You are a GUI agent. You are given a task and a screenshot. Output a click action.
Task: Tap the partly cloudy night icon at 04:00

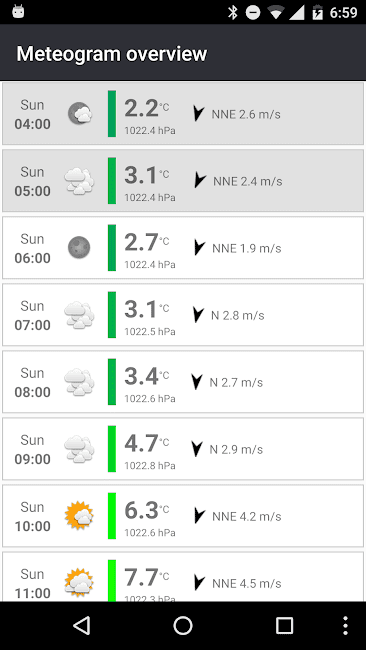tap(80, 114)
